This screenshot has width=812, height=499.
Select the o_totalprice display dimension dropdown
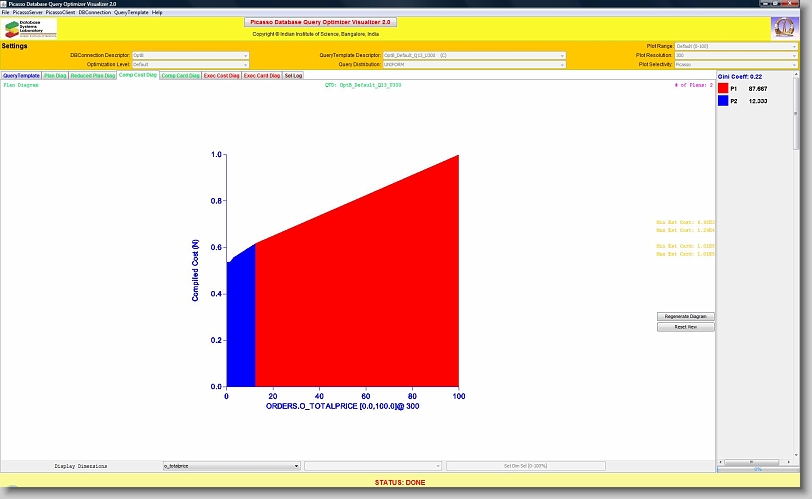pos(231,466)
